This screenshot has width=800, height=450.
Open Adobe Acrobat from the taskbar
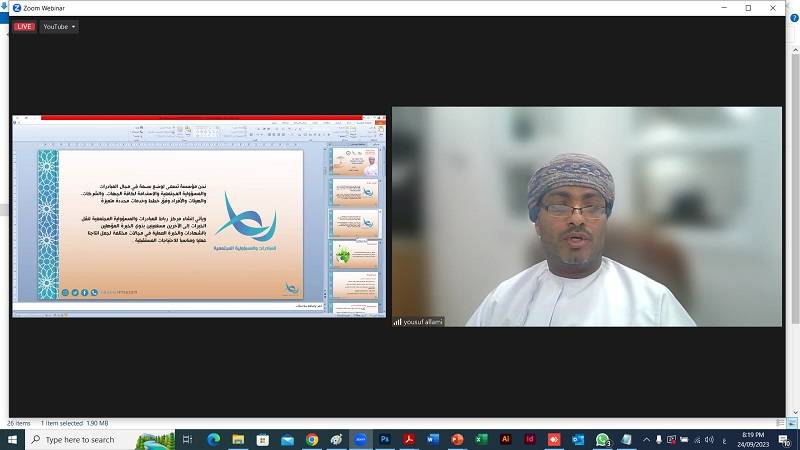pyautogui.click(x=409, y=439)
